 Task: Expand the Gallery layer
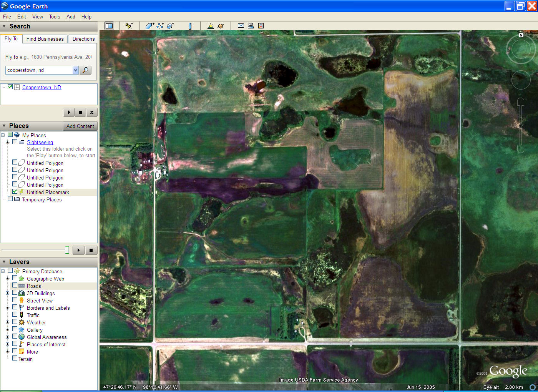click(7, 330)
